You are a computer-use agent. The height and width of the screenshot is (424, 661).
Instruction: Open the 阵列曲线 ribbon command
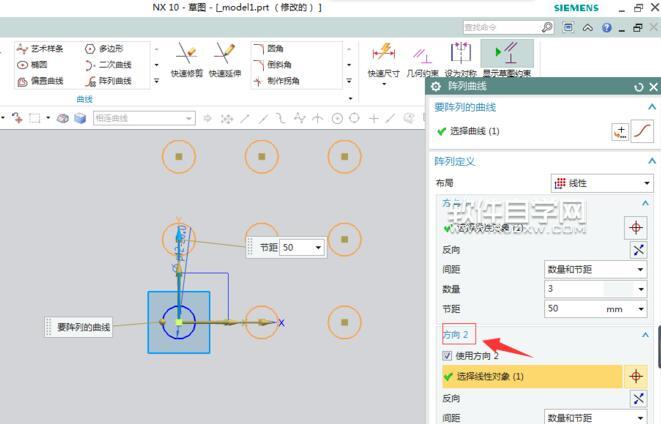tap(108, 81)
